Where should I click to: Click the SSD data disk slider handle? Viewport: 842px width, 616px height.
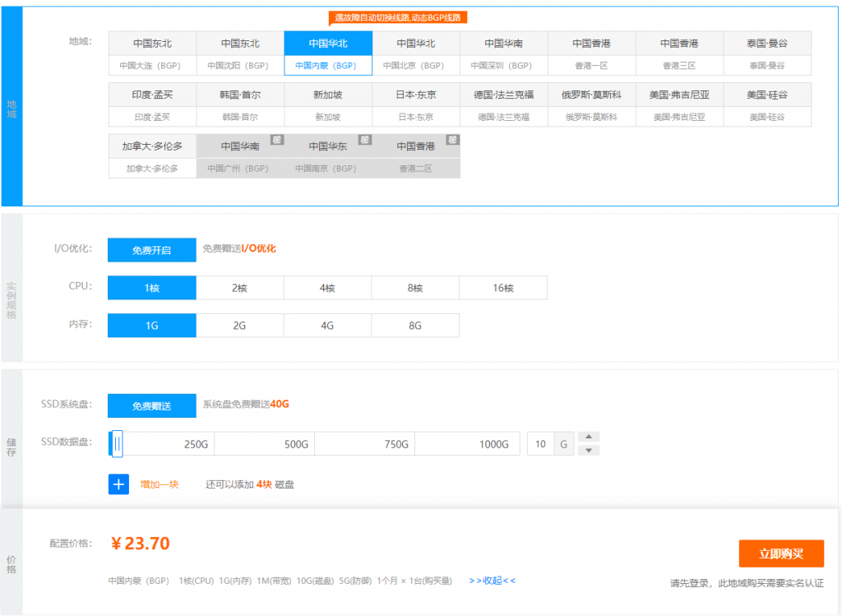tap(118, 444)
